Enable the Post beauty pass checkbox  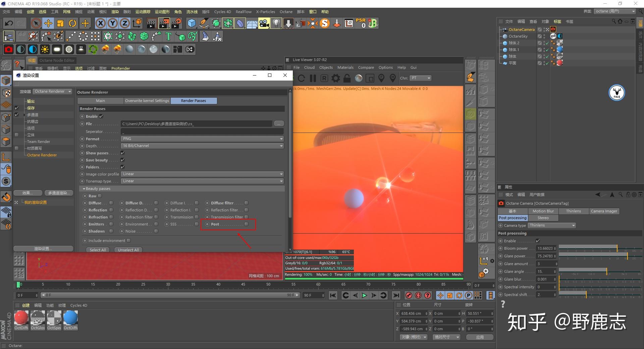(247, 224)
